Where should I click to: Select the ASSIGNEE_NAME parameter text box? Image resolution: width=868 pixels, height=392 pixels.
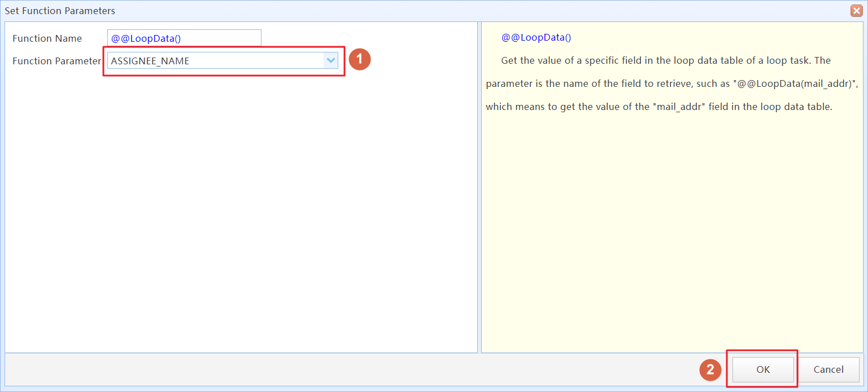point(215,61)
